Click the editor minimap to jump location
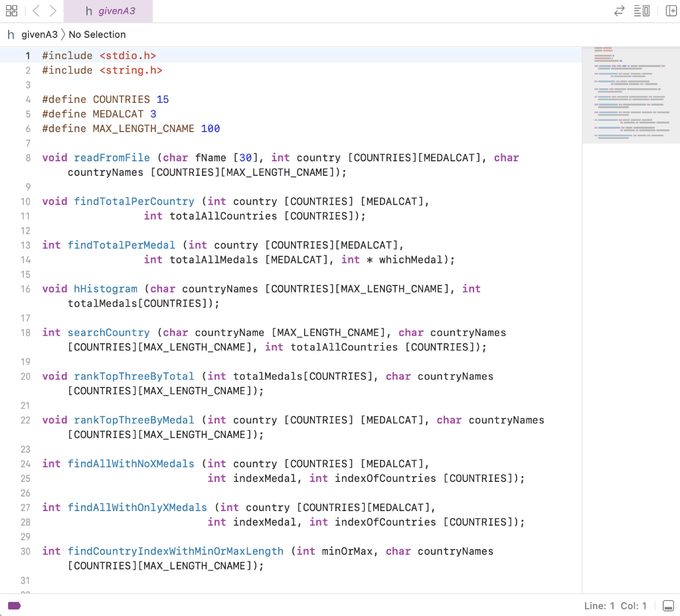 (x=631, y=93)
